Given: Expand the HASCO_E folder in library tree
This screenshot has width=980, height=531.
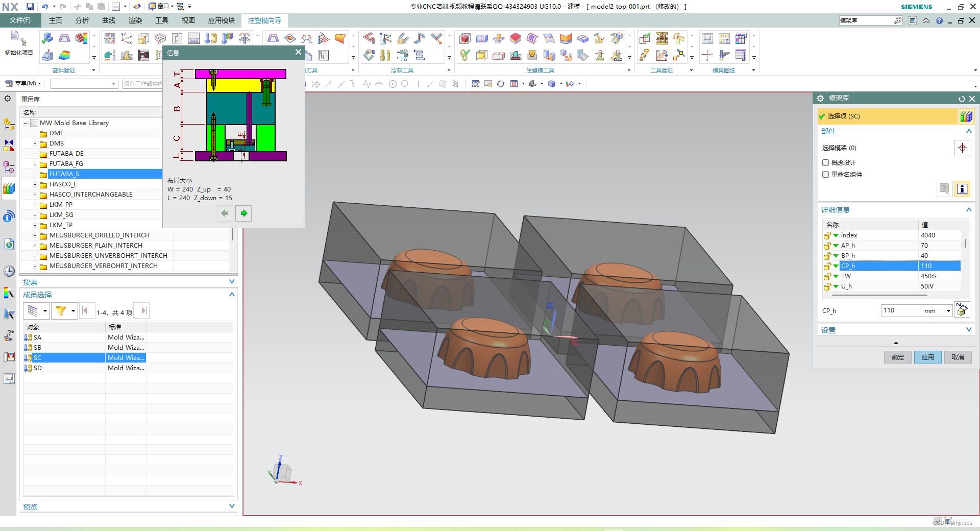Looking at the screenshot, I should point(35,184).
